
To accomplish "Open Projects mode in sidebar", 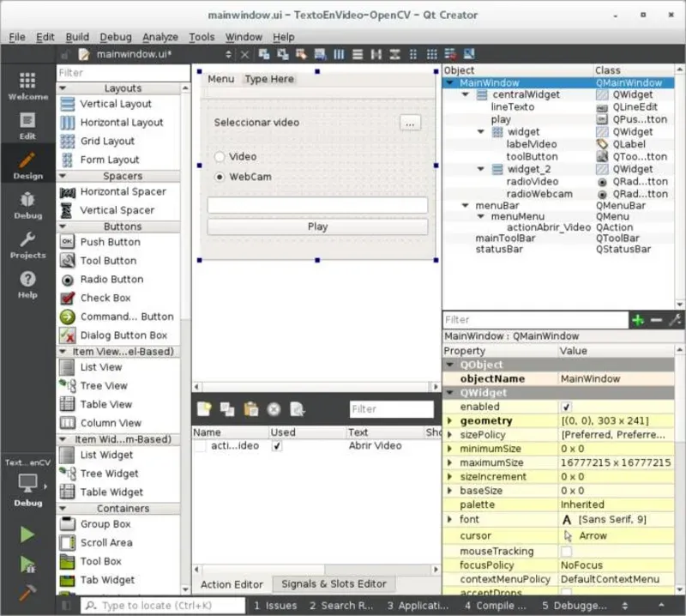I will [x=27, y=244].
